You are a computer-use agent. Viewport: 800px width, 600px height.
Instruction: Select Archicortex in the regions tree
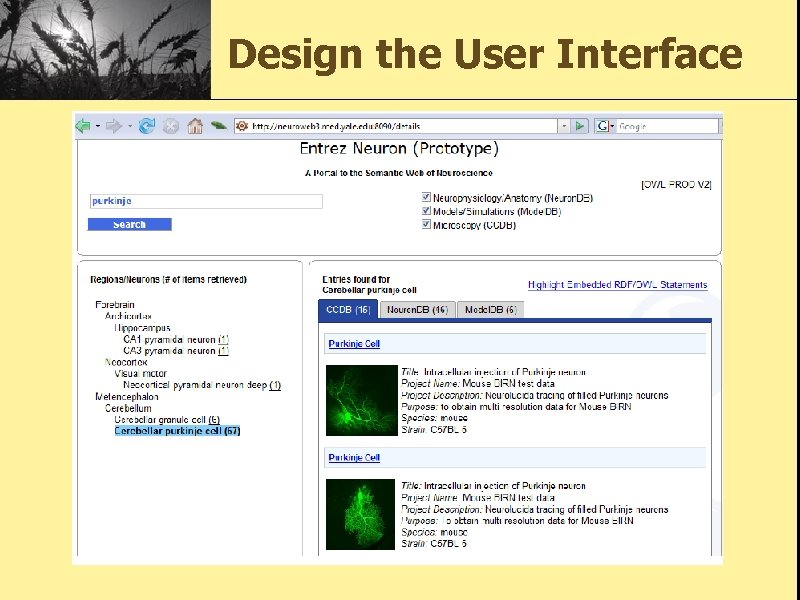128,316
